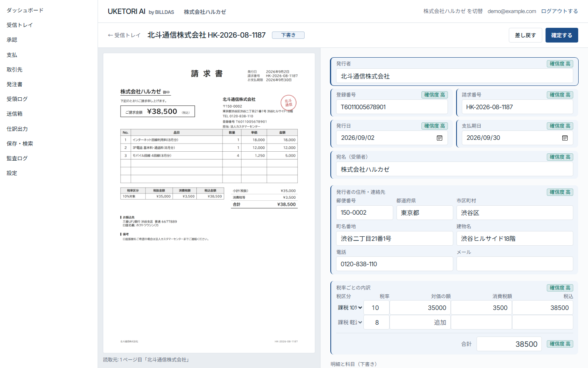The image size is (588, 368).
Task: Click ログアウトする link
Action: click(x=559, y=11)
